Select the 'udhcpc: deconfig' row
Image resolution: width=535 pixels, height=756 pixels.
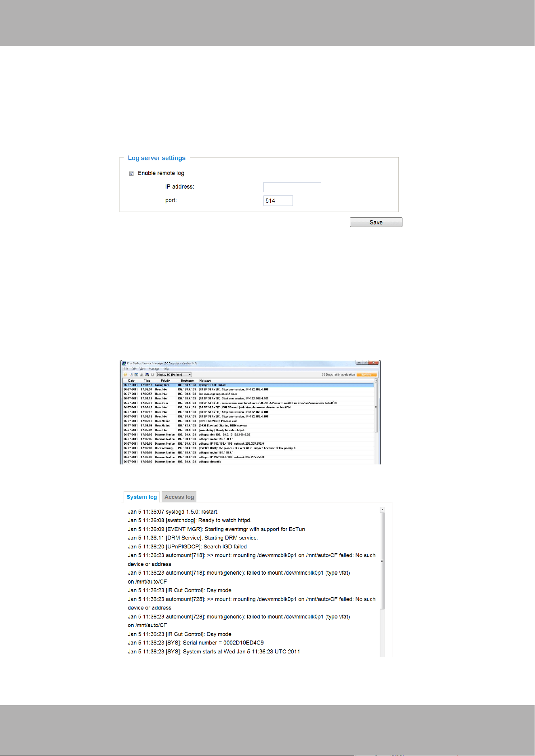[249, 462]
